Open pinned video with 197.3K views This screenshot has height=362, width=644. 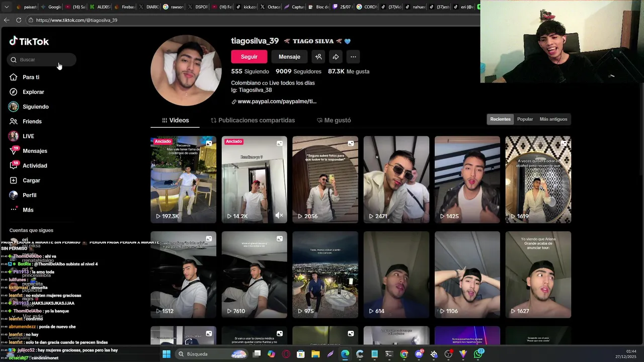(183, 179)
